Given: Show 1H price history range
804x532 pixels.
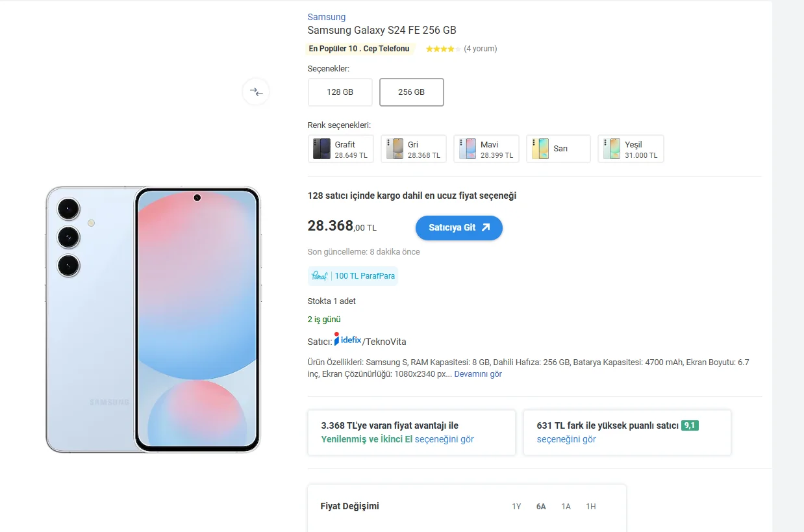Looking at the screenshot, I should 590,507.
